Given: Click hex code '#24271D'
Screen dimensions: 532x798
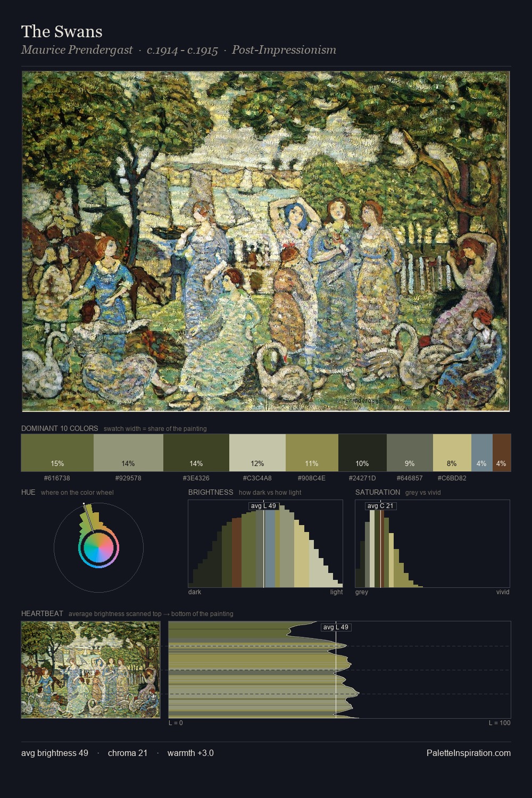Looking at the screenshot, I should click(x=362, y=478).
